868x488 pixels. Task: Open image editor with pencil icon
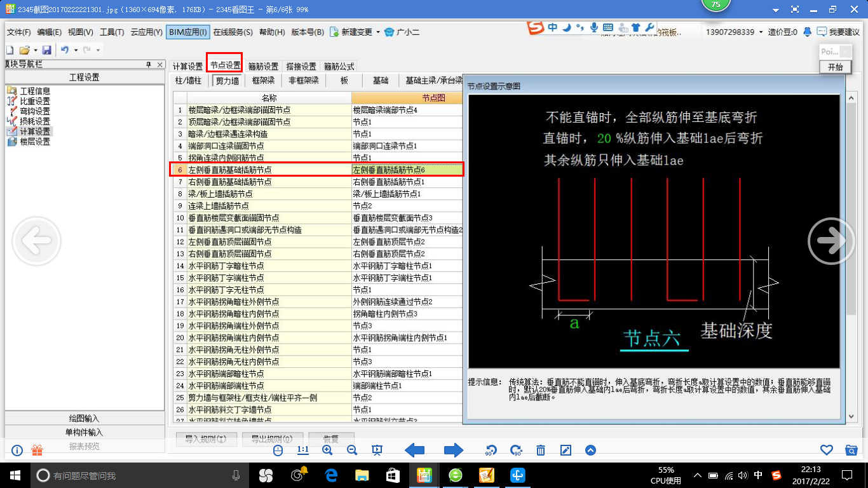pyautogui.click(x=566, y=450)
